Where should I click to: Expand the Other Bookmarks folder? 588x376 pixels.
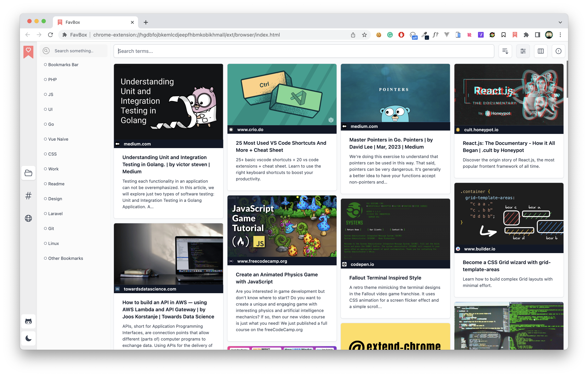(x=65, y=258)
